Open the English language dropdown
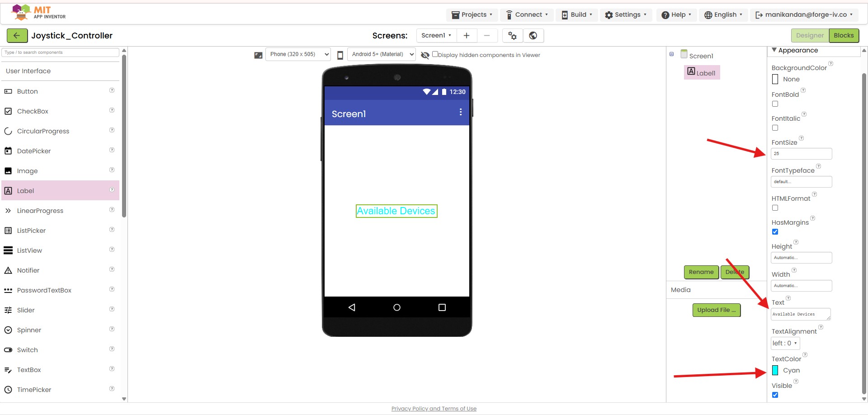868x415 pixels. pyautogui.click(x=723, y=14)
